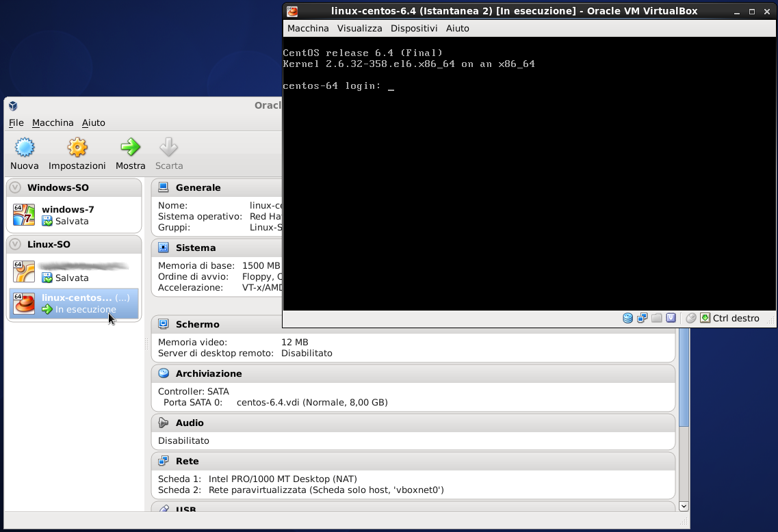The height and width of the screenshot is (532, 778).
Task: Click the keyboard capture arrow indicator
Action: tap(705, 318)
